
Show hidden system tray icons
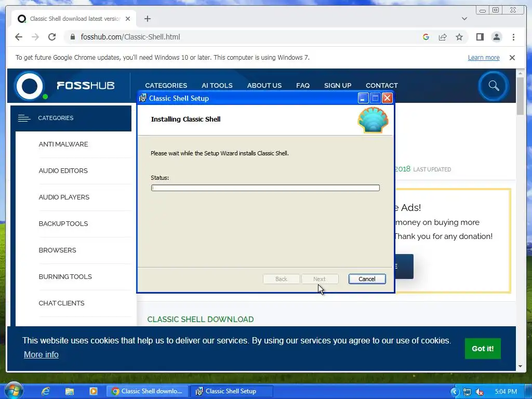455,392
